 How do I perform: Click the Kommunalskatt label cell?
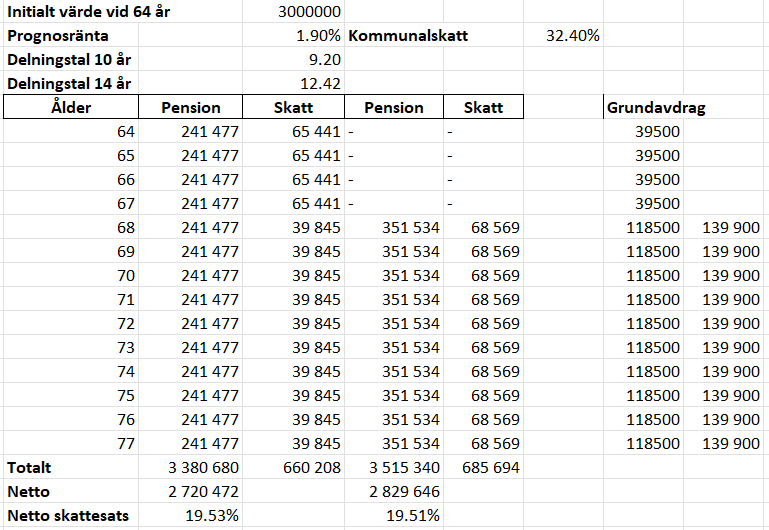pos(408,36)
